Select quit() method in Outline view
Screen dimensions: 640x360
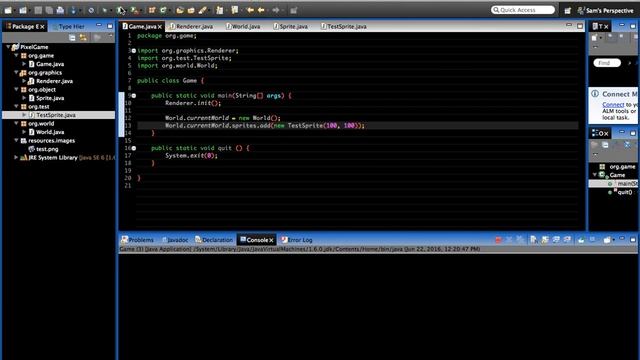[x=620, y=192]
